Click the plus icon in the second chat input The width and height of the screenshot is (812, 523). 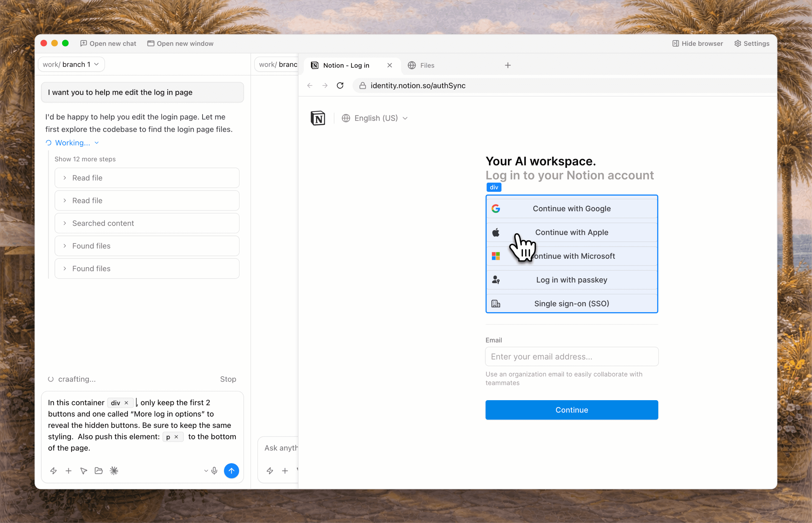[285, 471]
